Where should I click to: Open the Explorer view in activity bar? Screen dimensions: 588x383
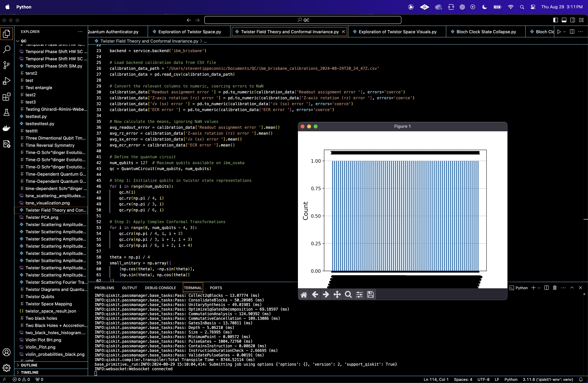(x=7, y=34)
